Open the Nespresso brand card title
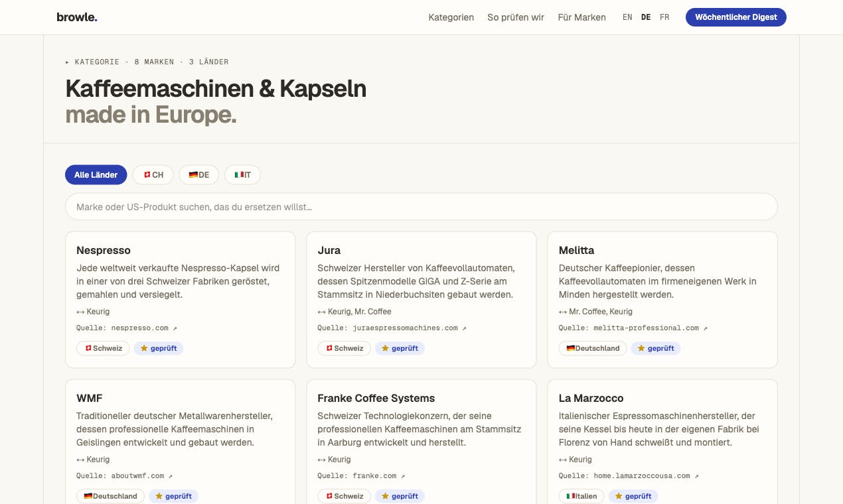The height and width of the screenshot is (504, 843). (x=104, y=250)
